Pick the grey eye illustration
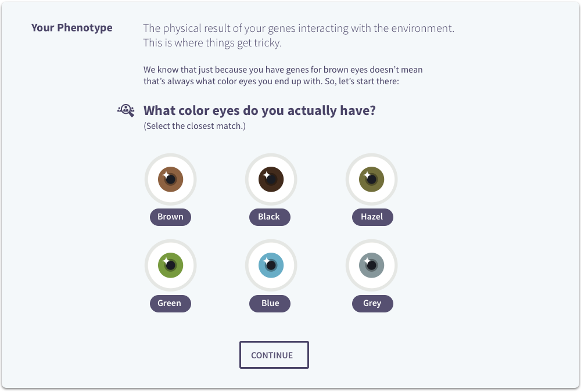This screenshot has width=581, height=392. tap(372, 265)
